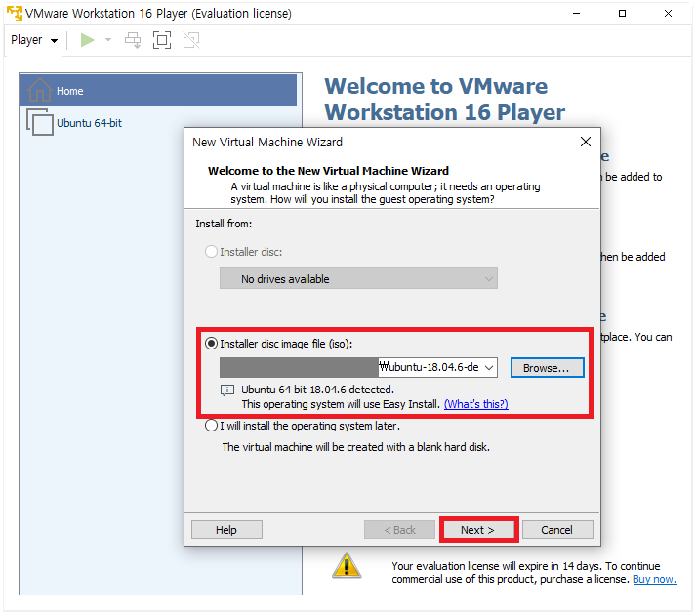Minimize the VMware Player window
Viewport: 696px width, 616px height.
(x=576, y=14)
